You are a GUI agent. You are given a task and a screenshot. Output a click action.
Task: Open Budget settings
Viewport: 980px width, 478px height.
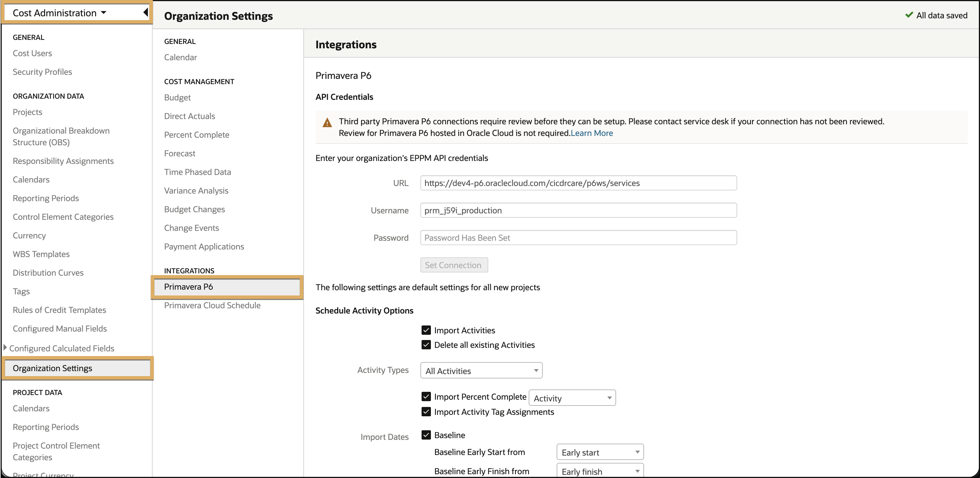click(177, 97)
